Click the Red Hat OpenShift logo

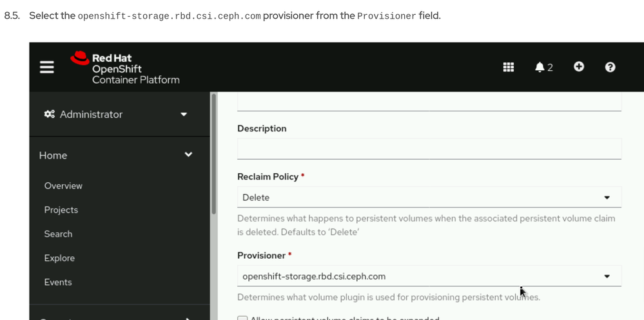click(125, 68)
